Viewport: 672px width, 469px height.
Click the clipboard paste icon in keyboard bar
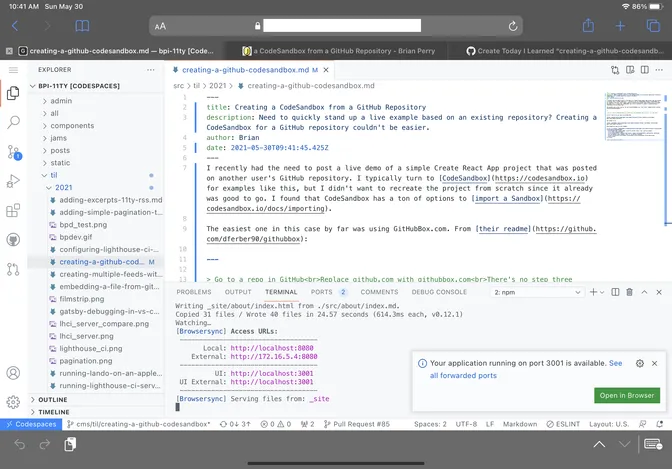point(70,444)
